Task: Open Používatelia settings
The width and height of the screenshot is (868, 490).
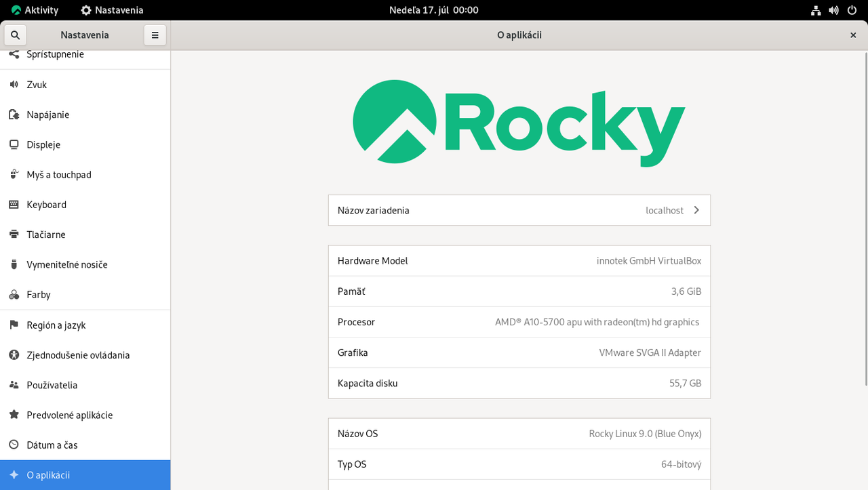Action: tap(85, 385)
